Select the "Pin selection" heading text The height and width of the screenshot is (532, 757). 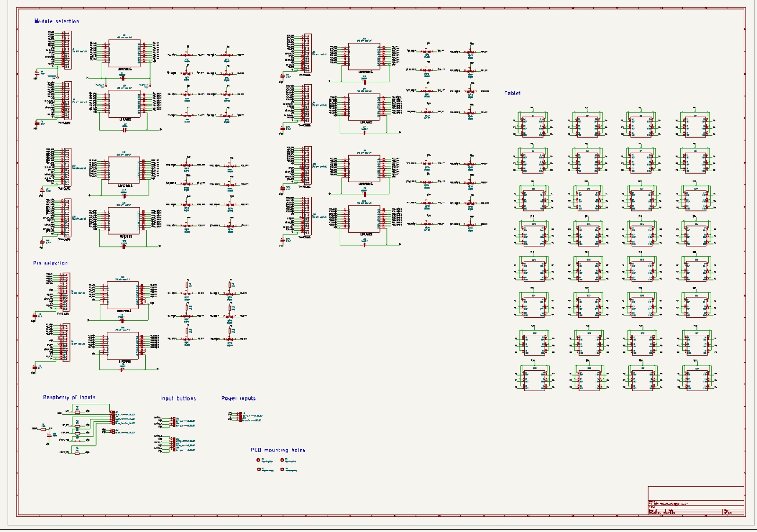point(50,263)
